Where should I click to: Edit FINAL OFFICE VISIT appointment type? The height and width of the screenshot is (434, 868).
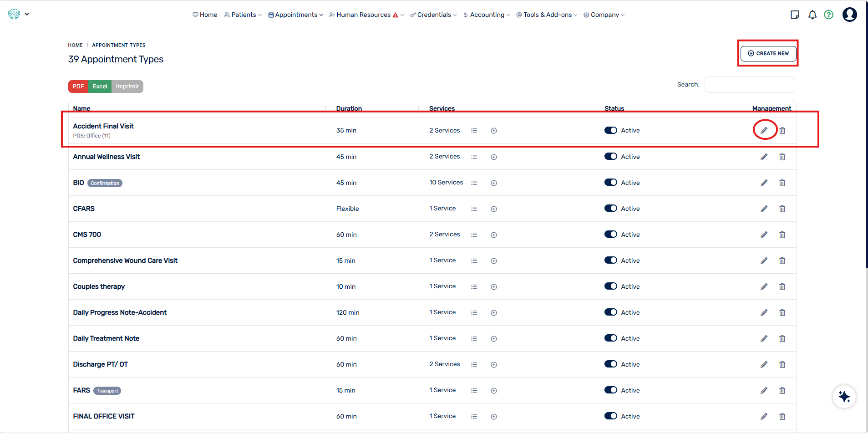coord(764,416)
